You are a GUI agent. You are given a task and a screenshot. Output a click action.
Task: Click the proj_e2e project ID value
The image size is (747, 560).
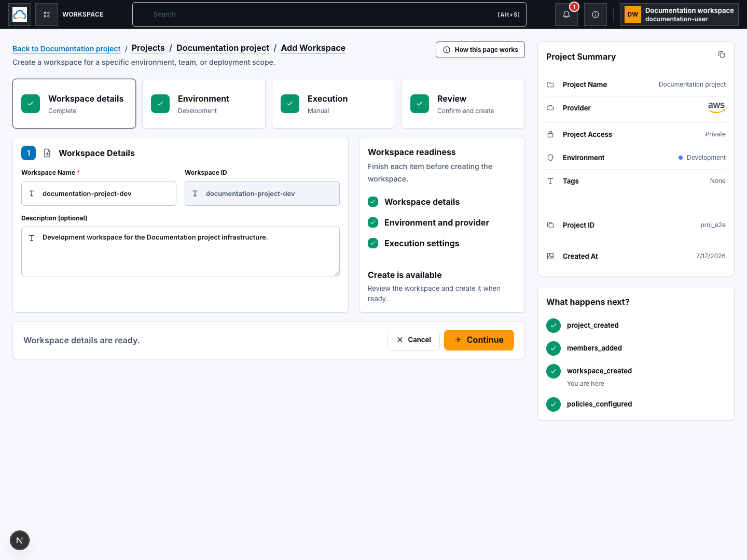pos(713,225)
